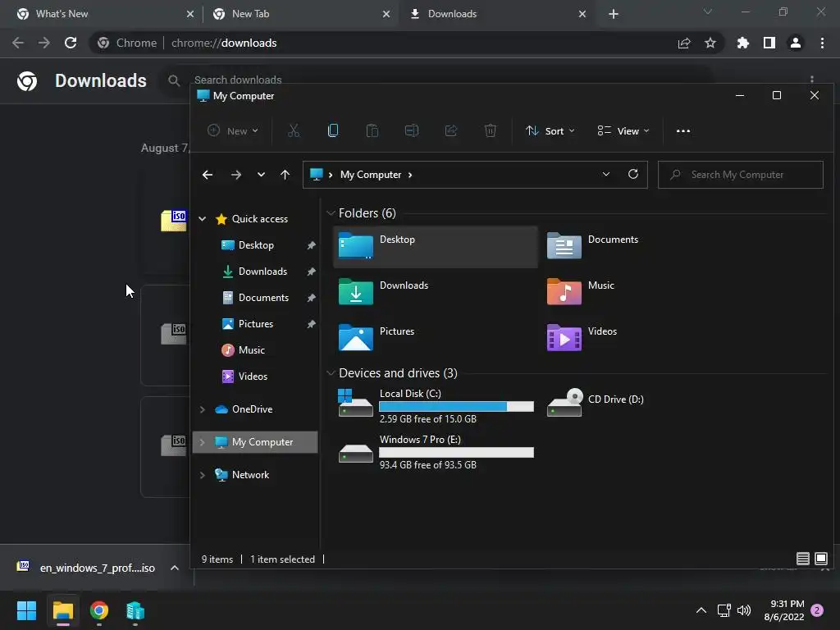Go forward in File Explorer navigation

tap(235, 175)
